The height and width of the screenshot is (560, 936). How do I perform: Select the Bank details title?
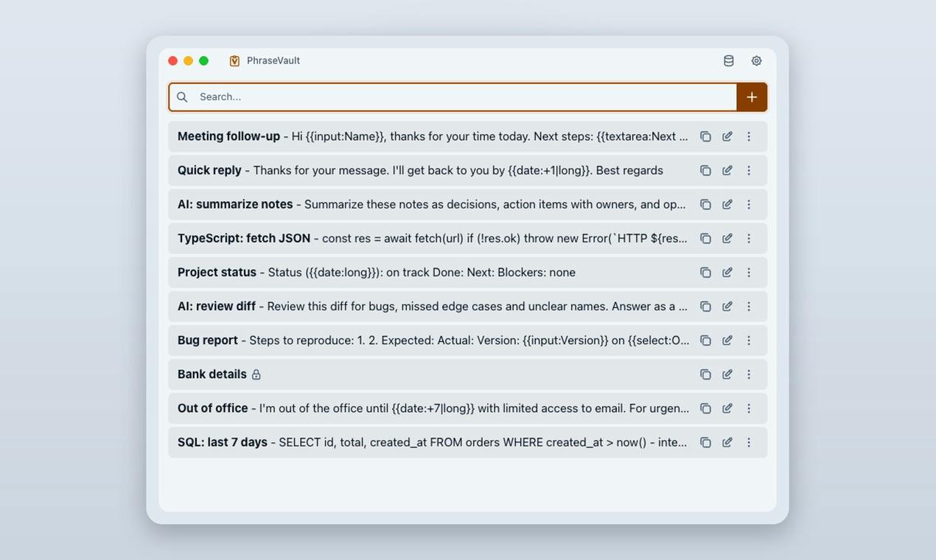tap(212, 374)
